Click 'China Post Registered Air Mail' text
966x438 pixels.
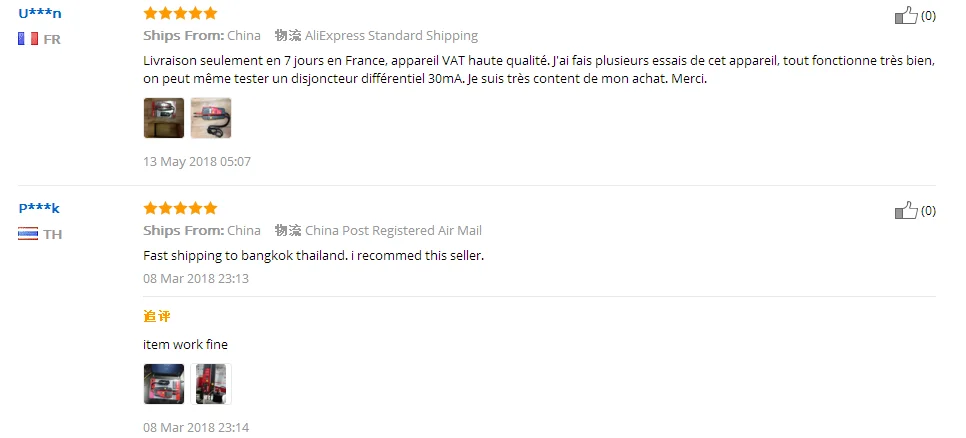393,231
